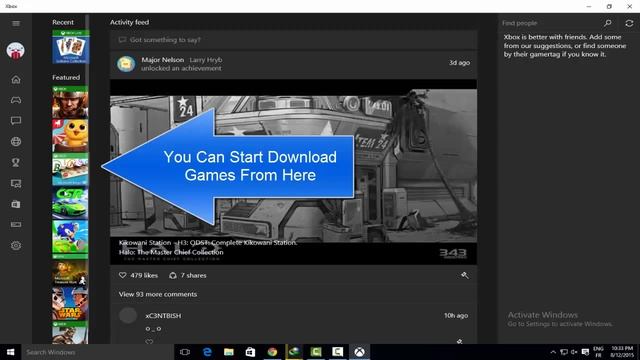Click the 479 likes count

click(144, 276)
